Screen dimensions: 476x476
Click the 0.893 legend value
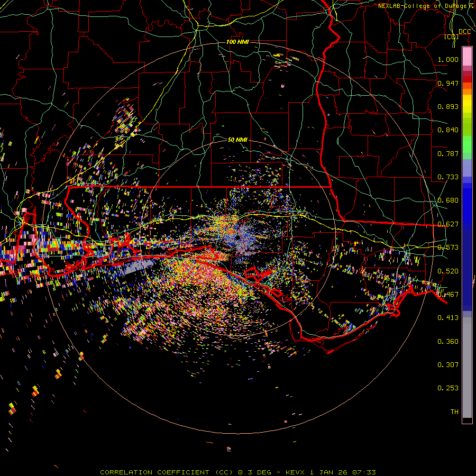point(448,106)
